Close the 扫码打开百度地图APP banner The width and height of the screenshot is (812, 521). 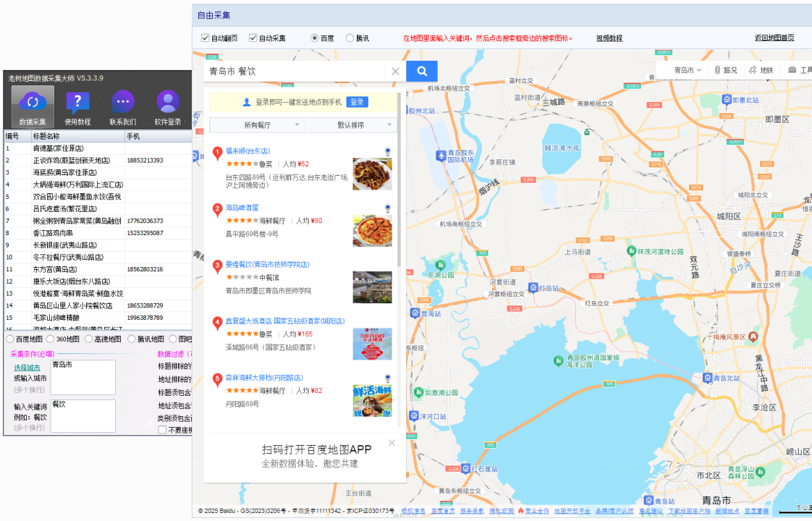coord(392,443)
